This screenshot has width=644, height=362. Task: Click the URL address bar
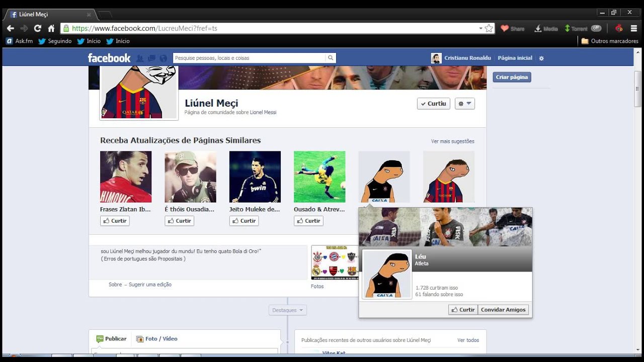[272, 29]
